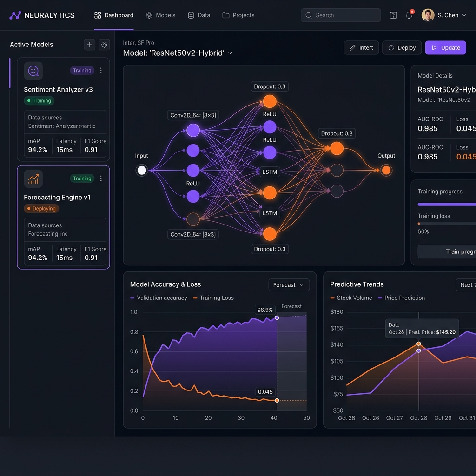Open the Models tab
This screenshot has height=476, width=476.
[160, 15]
